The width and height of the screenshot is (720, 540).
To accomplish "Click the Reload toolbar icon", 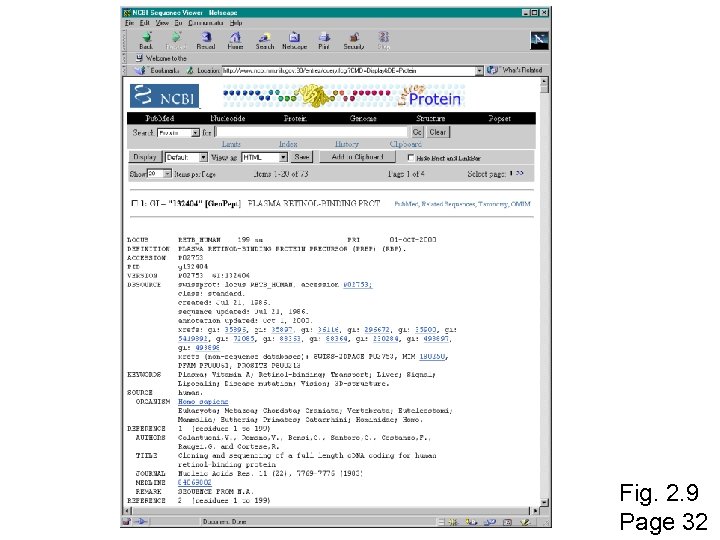I will coord(206,38).
